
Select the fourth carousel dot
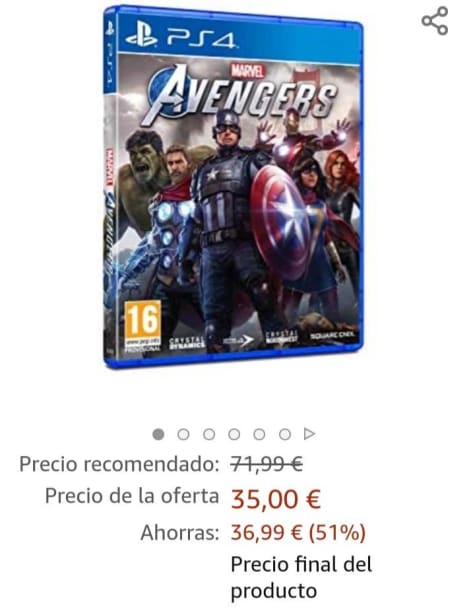(x=234, y=434)
